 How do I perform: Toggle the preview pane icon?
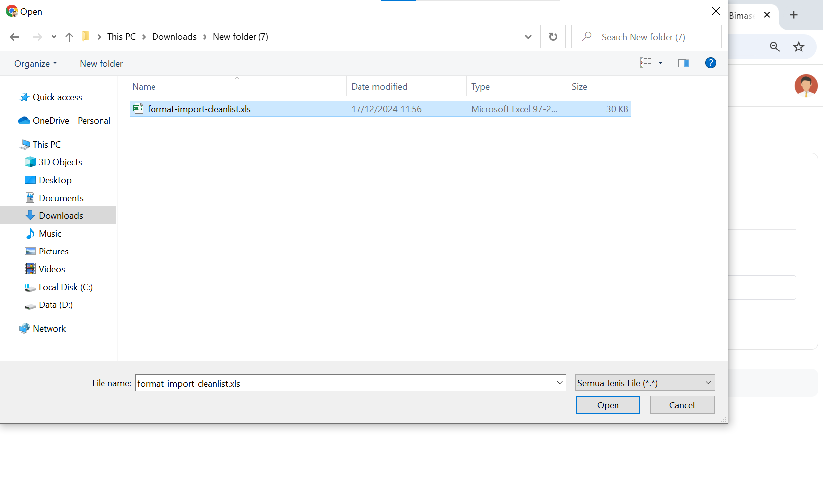click(x=683, y=63)
